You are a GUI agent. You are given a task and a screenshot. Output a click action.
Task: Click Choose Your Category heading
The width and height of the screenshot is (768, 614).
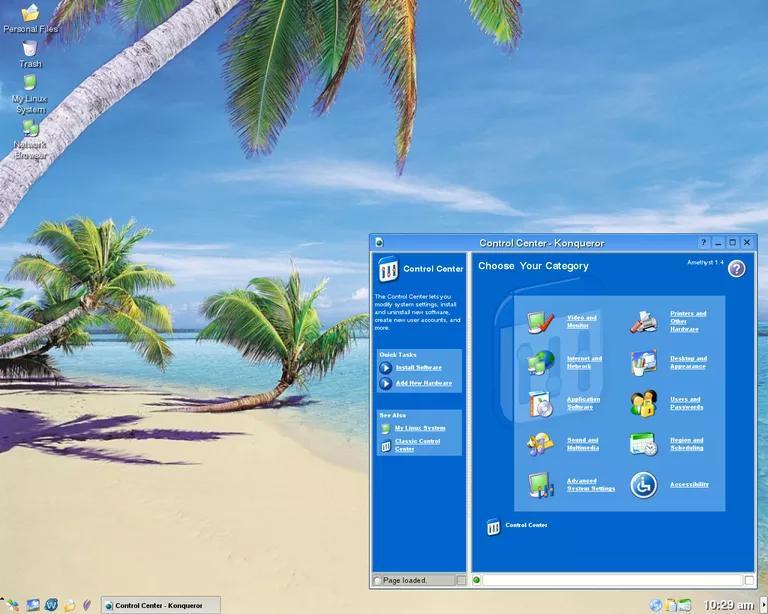(x=533, y=266)
